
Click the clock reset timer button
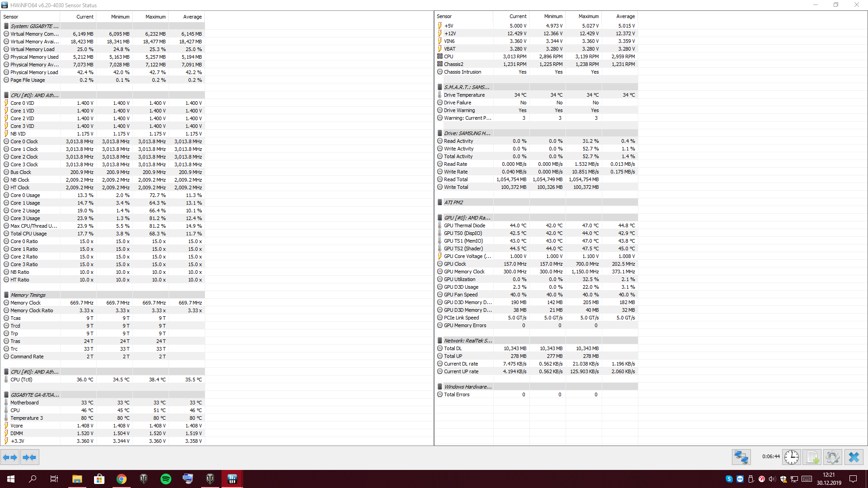[x=791, y=457]
